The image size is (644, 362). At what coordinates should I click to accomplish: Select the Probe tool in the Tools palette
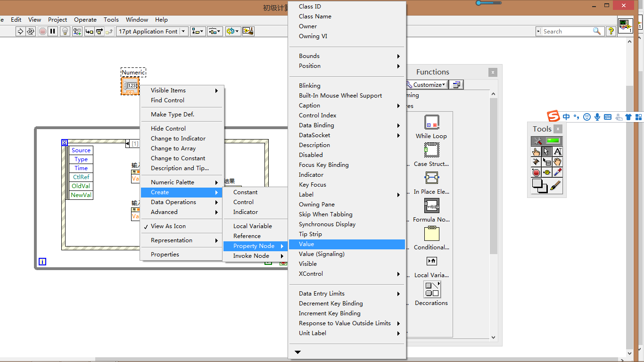pos(545,172)
